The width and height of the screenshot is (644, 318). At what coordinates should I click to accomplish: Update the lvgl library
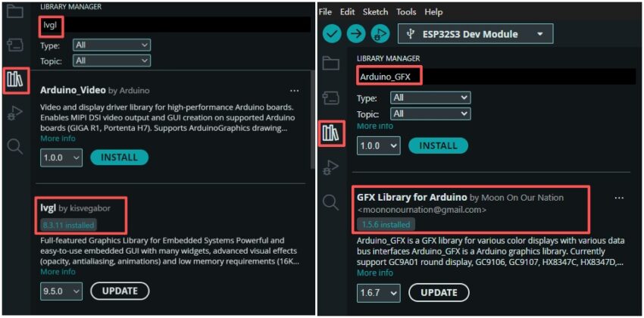[120, 291]
